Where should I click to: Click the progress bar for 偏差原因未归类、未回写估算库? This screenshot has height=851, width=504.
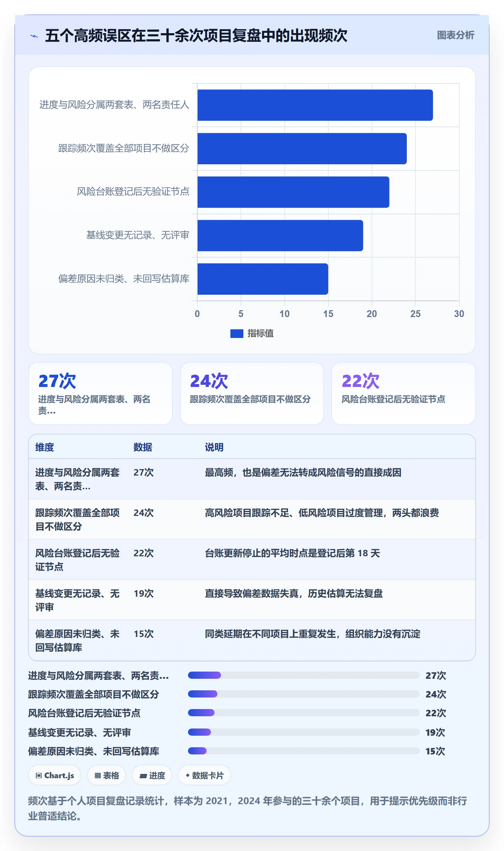[304, 751]
